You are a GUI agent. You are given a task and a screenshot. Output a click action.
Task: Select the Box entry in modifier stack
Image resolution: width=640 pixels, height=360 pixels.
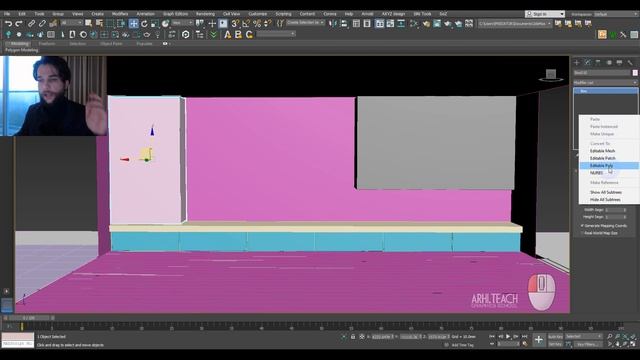tap(605, 91)
